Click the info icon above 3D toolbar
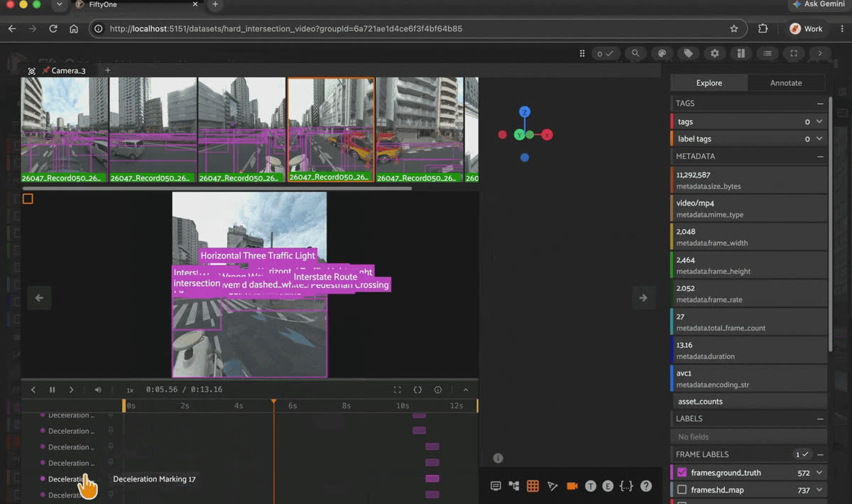Image resolution: width=852 pixels, height=504 pixels. (x=498, y=459)
